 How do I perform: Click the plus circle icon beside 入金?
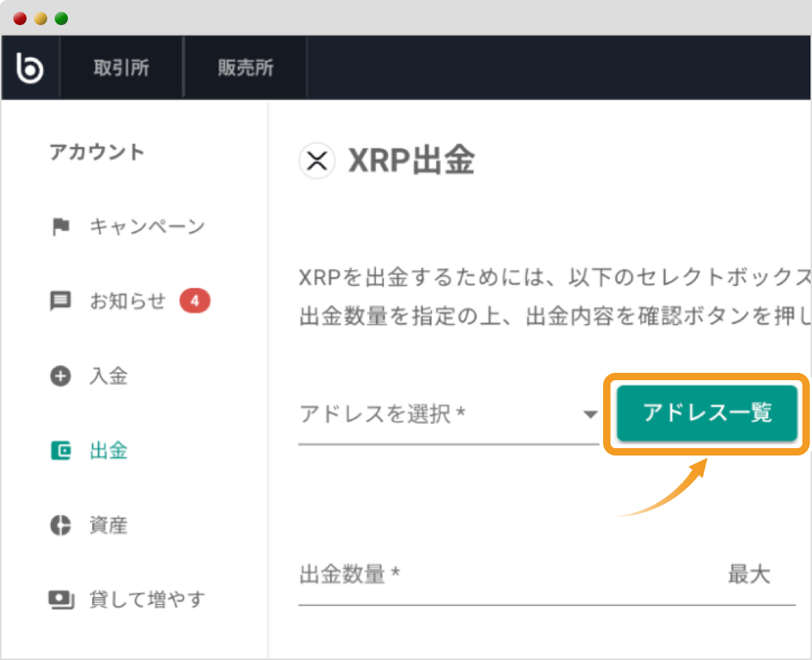click(62, 376)
